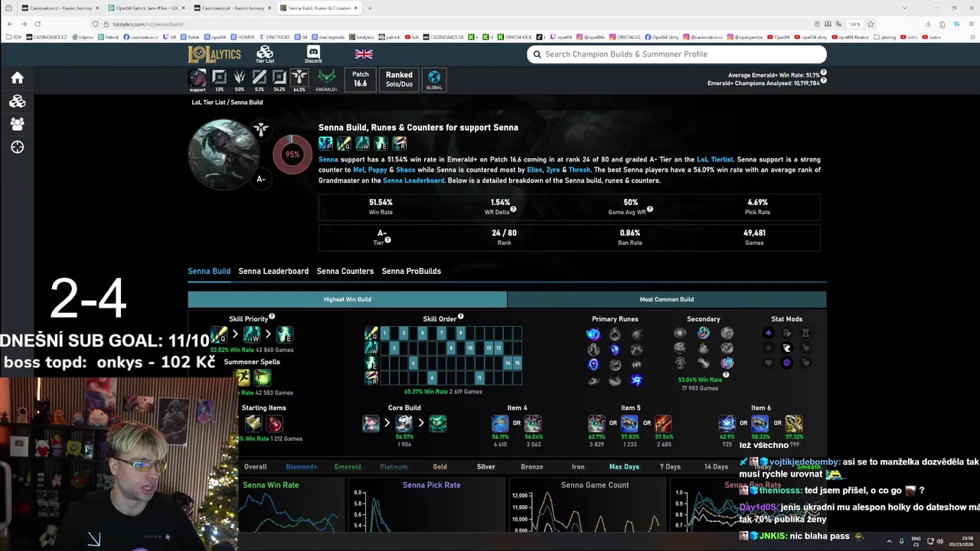Select the support role icon with 64.5%
The image size is (980, 551).
(x=299, y=80)
